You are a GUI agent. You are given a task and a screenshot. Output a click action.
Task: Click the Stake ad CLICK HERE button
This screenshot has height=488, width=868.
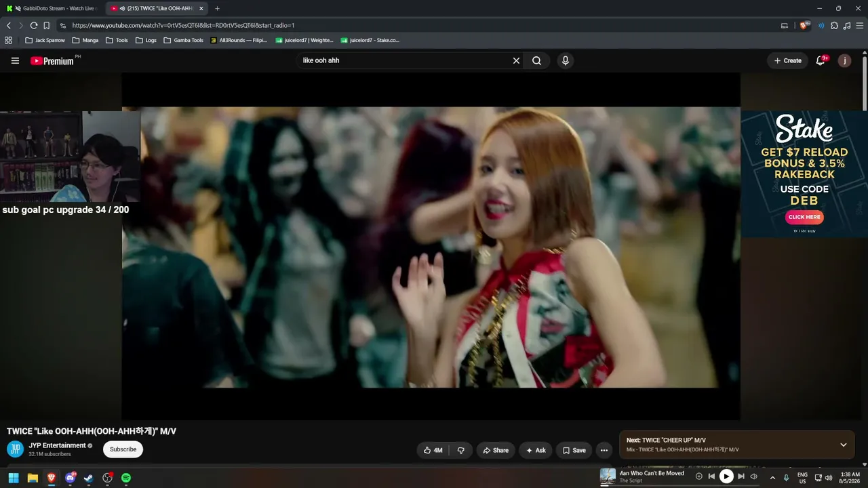click(804, 217)
